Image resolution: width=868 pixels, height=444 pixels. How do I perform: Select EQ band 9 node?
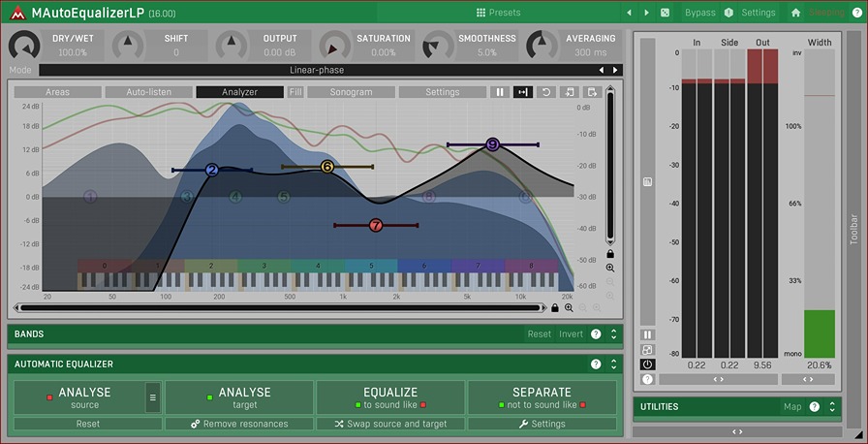pos(492,144)
